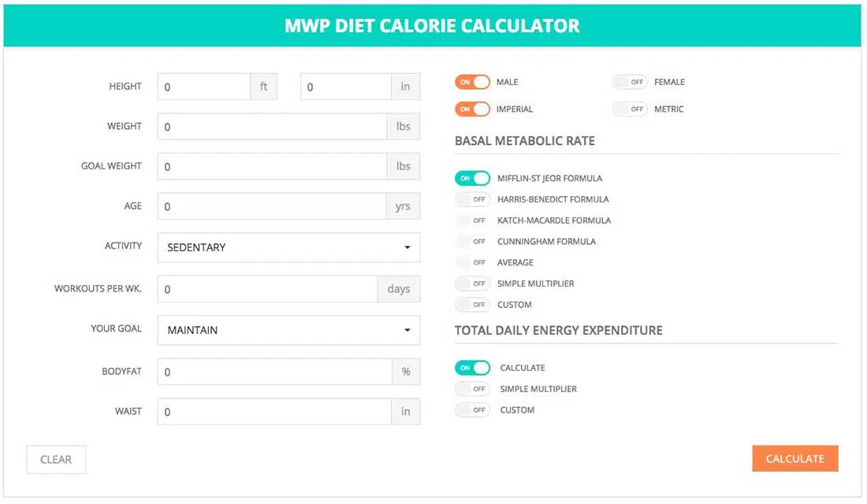Select the Age input field
The image size is (867, 504).
click(271, 206)
